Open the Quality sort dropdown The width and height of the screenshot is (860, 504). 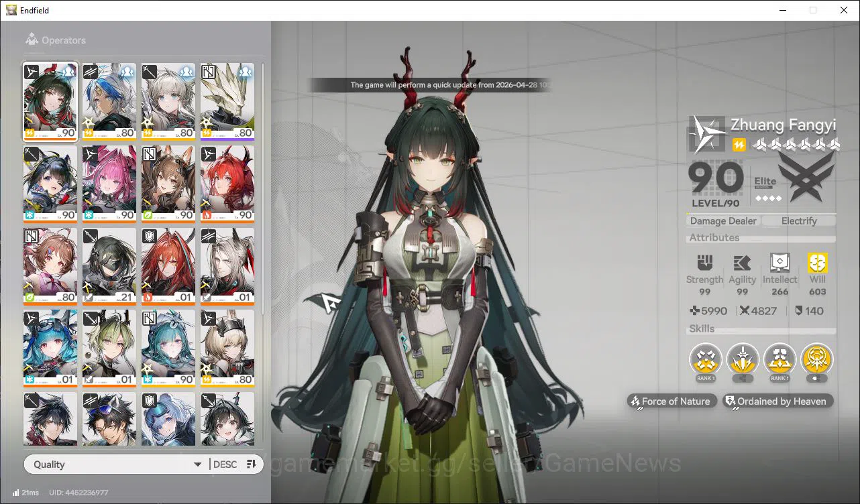click(116, 464)
